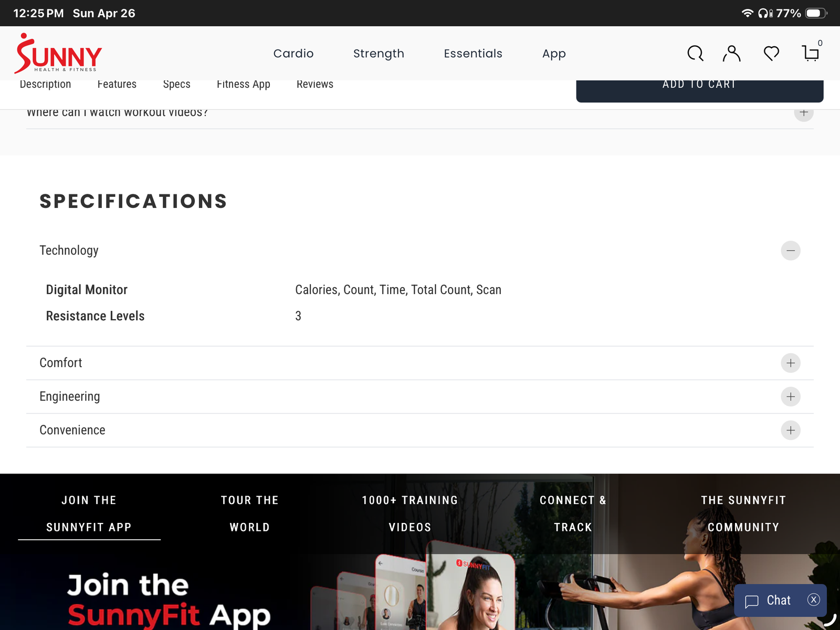Viewport: 840px width, 630px height.
Task: Expand the Engineering specifications section
Action: pyautogui.click(x=790, y=396)
